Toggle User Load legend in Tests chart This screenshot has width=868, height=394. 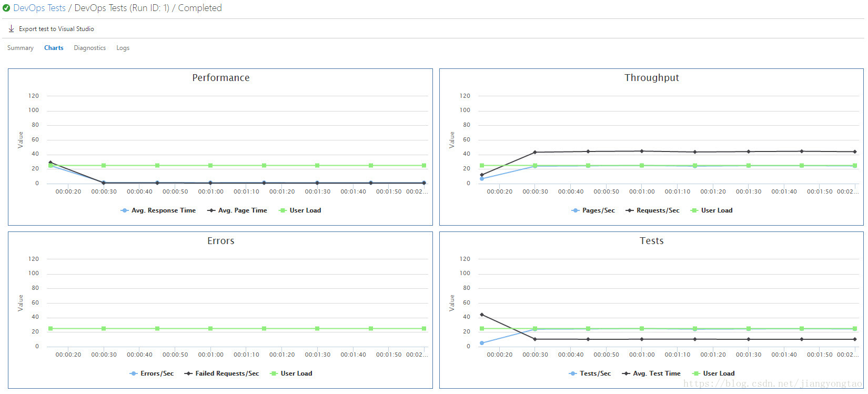click(x=713, y=373)
